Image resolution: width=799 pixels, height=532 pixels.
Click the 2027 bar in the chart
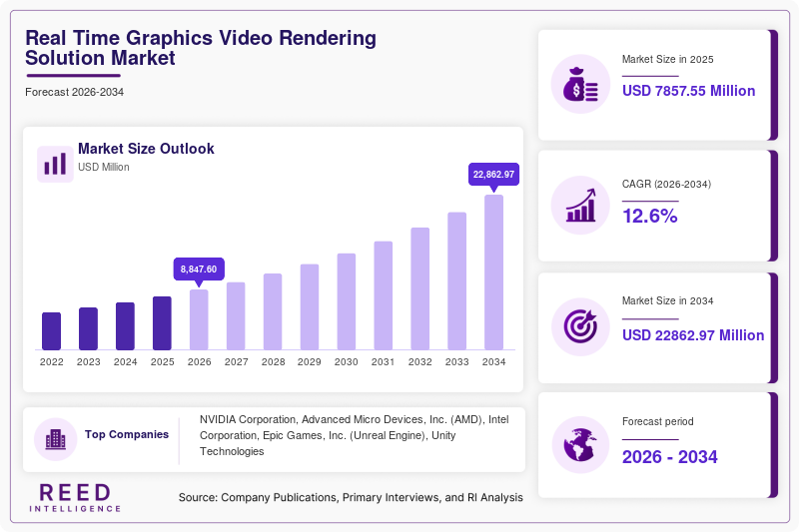pyautogui.click(x=236, y=315)
